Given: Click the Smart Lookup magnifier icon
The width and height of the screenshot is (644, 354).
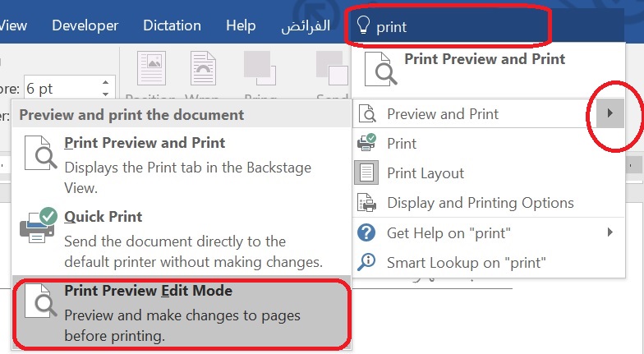Looking at the screenshot, I should click(366, 262).
